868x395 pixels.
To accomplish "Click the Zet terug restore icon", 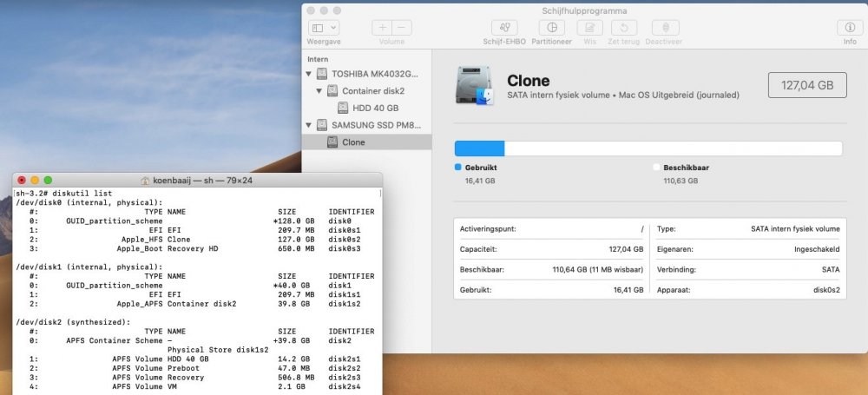I will 624,28.
